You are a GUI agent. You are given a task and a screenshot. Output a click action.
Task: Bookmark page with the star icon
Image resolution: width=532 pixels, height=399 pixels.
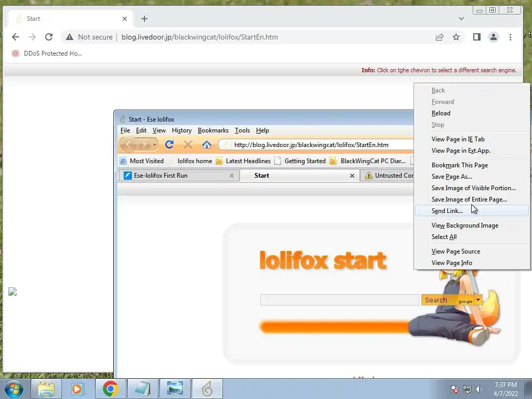pos(456,37)
